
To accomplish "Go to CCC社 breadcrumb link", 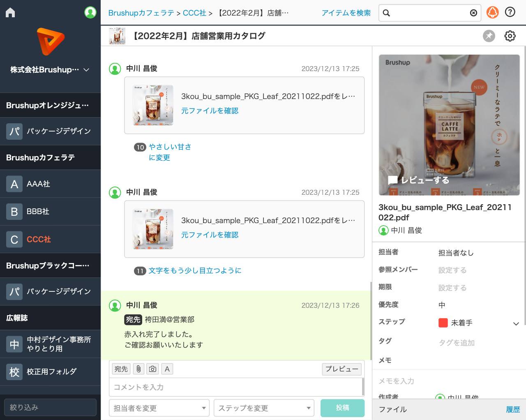I will coord(194,13).
